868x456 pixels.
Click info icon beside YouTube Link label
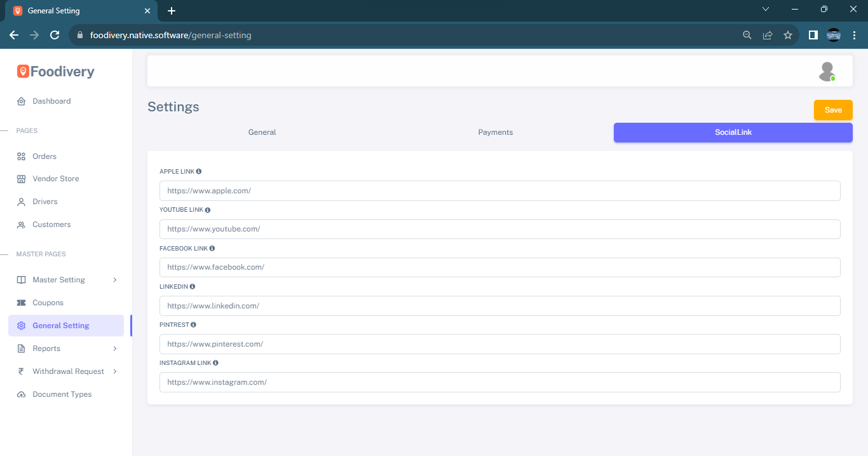(x=208, y=210)
